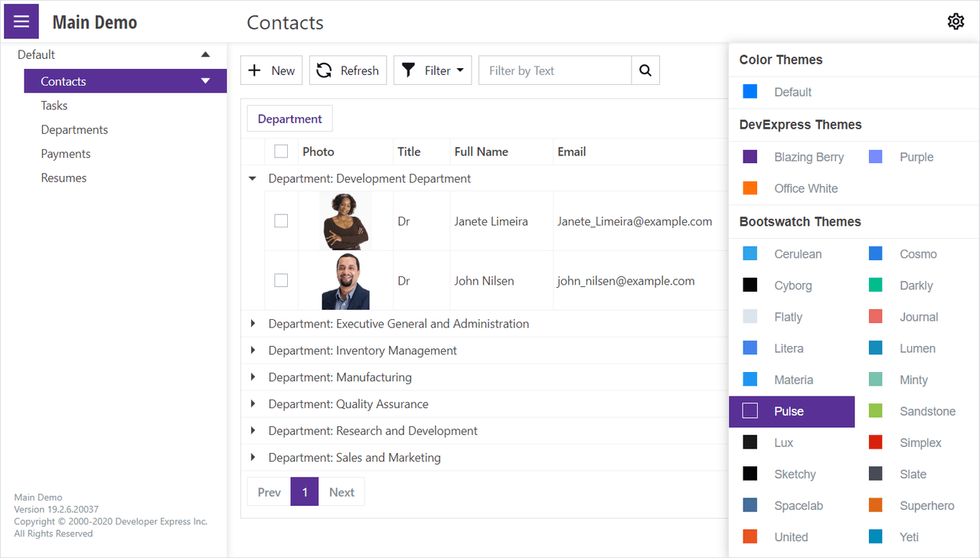Viewport: 980px width, 558px height.
Task: Click the Department grouping chip
Action: [x=289, y=119]
